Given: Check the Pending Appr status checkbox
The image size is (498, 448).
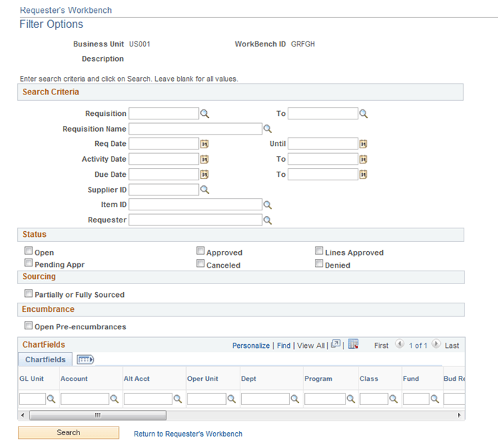Looking at the screenshot, I should pos(29,263).
